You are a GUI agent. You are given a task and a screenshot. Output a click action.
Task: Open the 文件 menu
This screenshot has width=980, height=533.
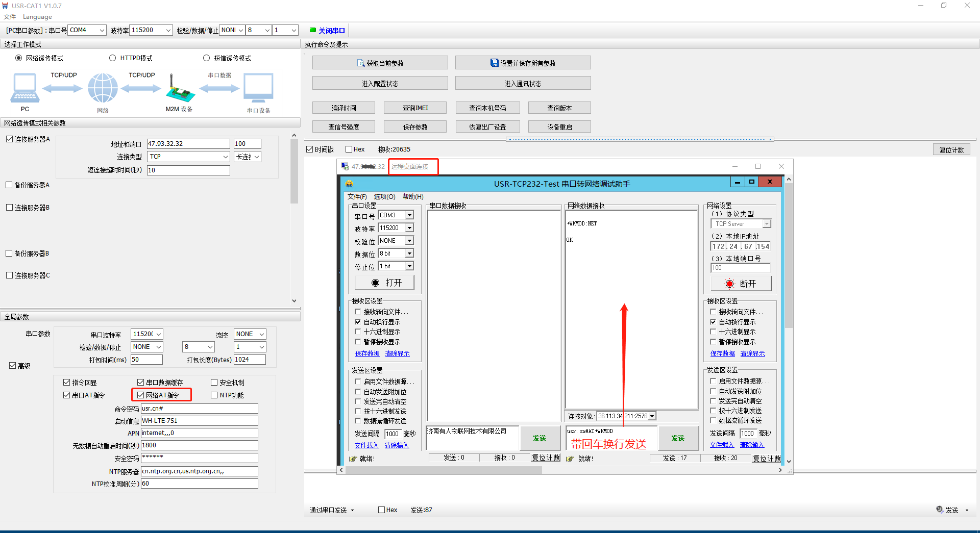pyautogui.click(x=10, y=17)
